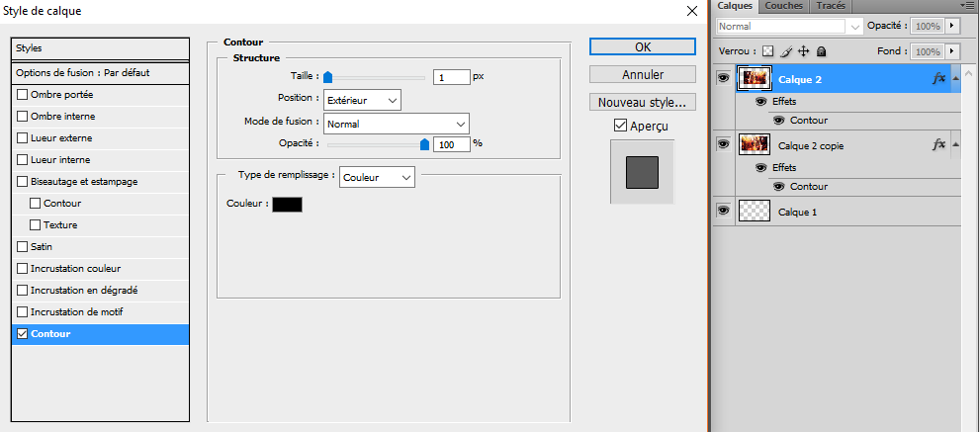The height and width of the screenshot is (432, 980).
Task: Click the black Couleur swatch
Action: pos(287,204)
